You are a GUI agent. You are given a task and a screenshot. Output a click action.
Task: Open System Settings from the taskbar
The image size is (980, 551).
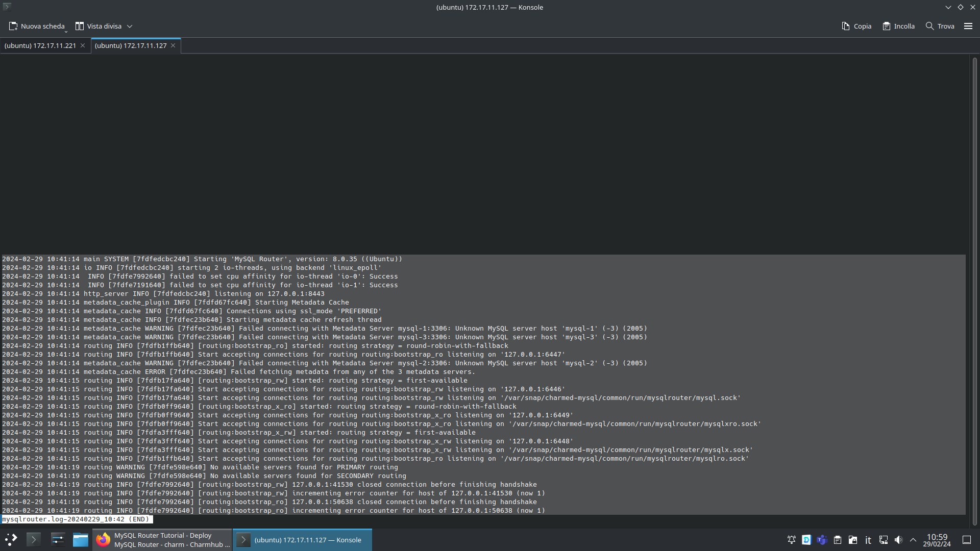tap(58, 540)
